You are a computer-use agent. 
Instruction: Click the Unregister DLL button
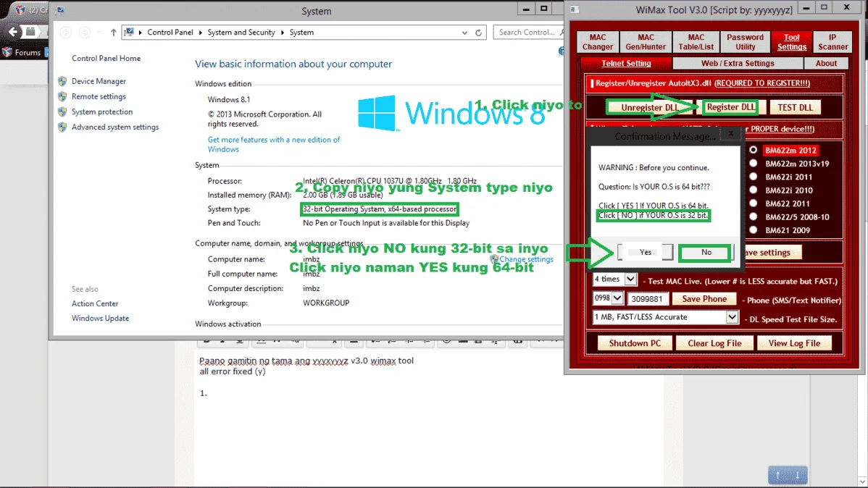(648, 107)
